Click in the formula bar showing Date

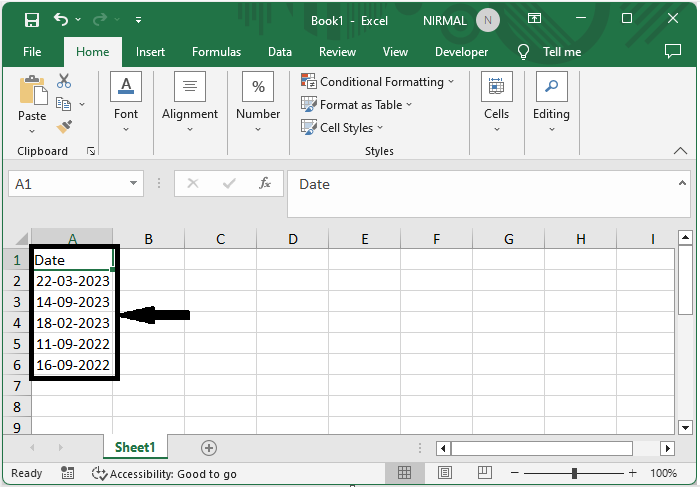pos(482,194)
